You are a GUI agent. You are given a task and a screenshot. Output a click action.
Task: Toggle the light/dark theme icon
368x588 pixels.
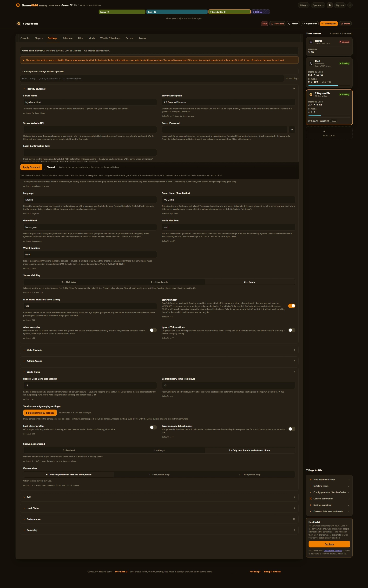329,5
